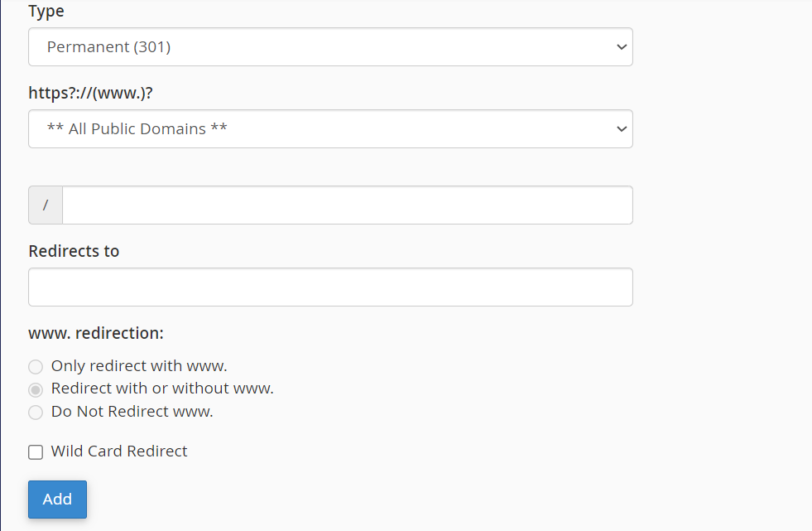
Task: Pick the Do Not Redirect www. radio button
Action: (36, 413)
